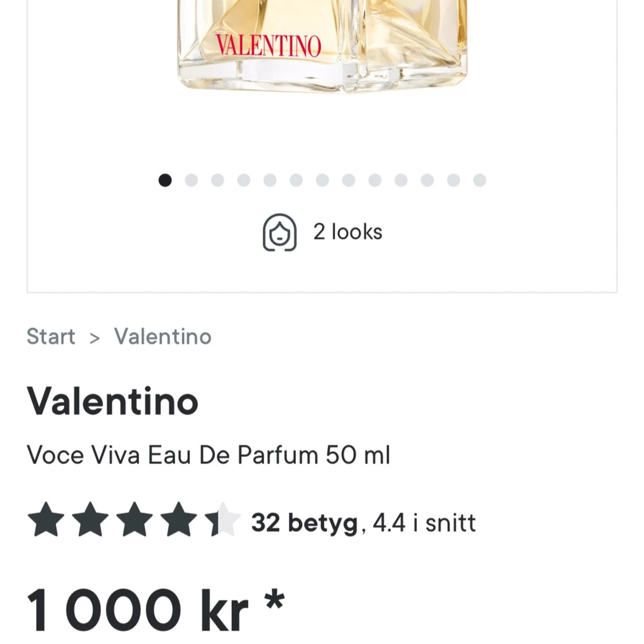Select the tenth carousel dot
The height and width of the screenshot is (644, 644).
401,180
